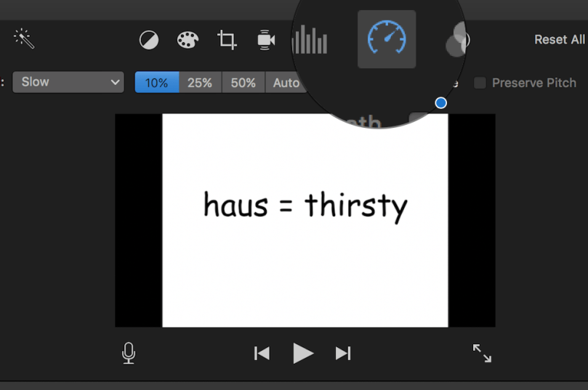Click the magic wand auto-enhance icon

(x=24, y=38)
